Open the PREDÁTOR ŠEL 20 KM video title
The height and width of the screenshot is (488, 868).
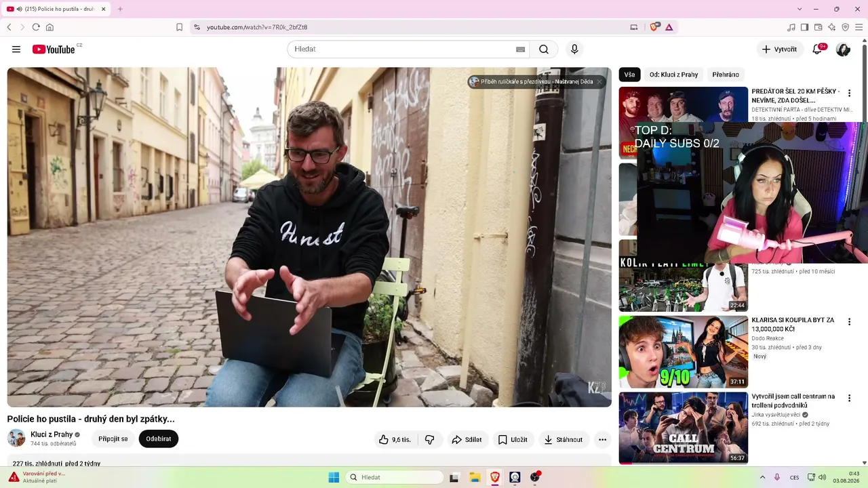pos(795,96)
